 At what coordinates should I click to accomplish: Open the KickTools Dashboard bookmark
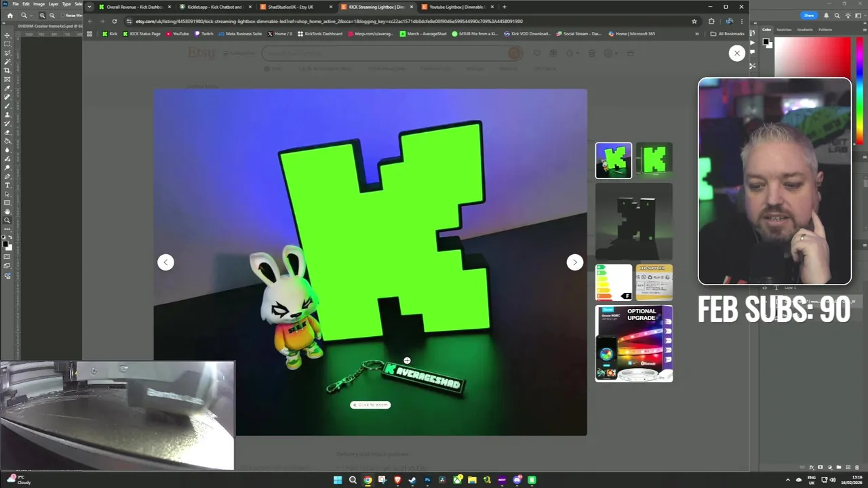pos(320,33)
